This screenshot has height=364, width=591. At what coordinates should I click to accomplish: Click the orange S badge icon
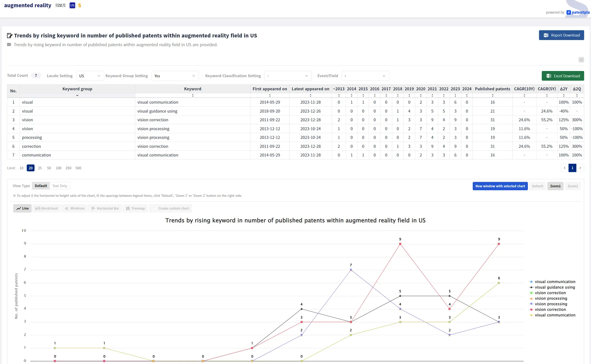80,5
